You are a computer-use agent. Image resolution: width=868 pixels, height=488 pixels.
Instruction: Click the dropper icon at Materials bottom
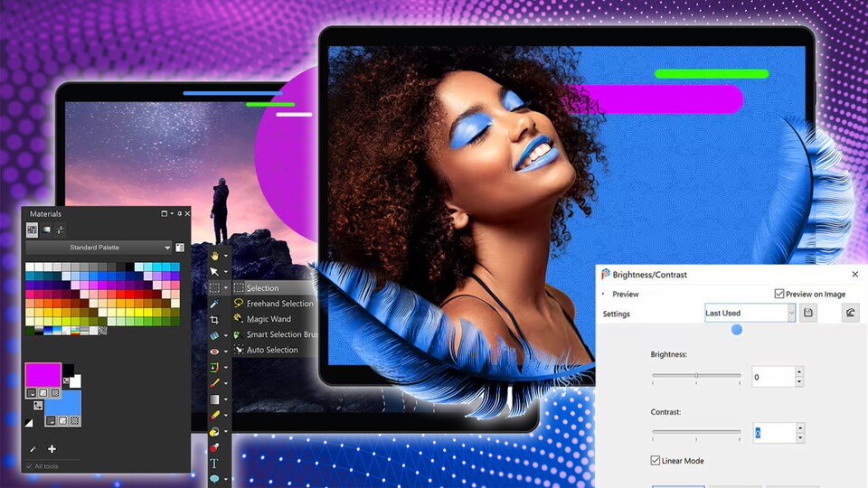click(x=33, y=449)
